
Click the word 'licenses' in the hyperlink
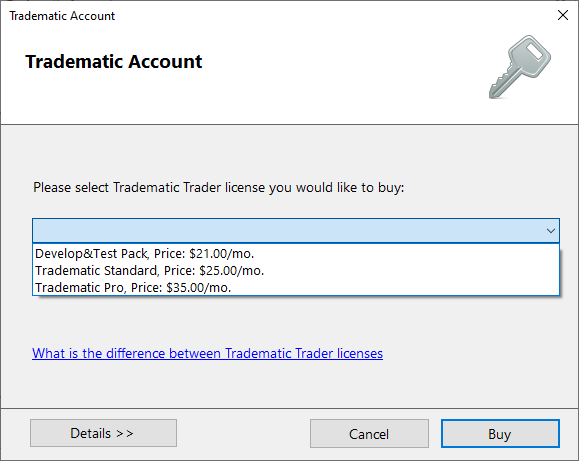click(x=360, y=354)
